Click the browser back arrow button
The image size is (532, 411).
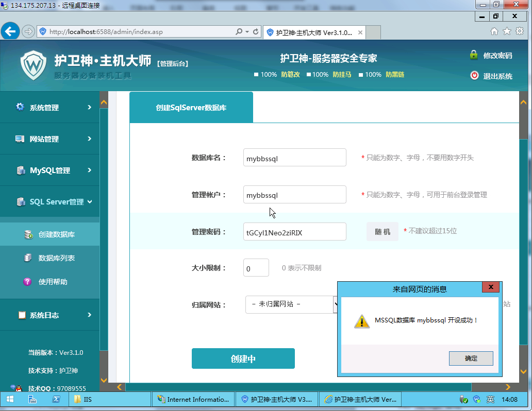click(10, 31)
